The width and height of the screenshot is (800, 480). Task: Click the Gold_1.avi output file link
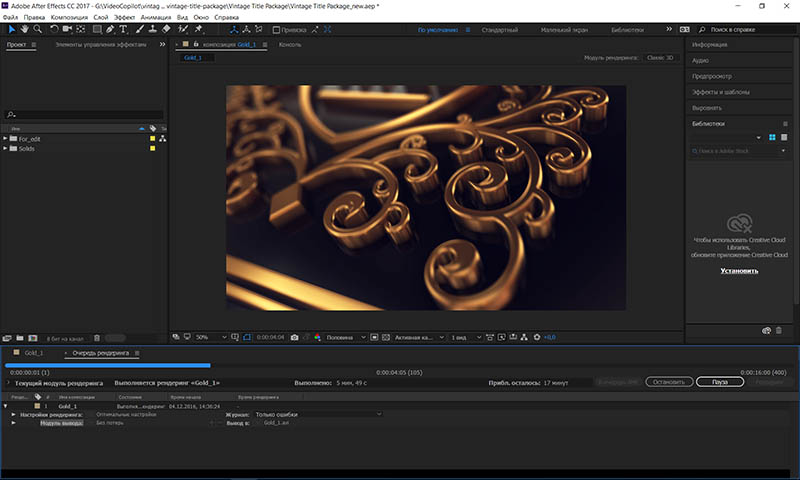point(276,423)
